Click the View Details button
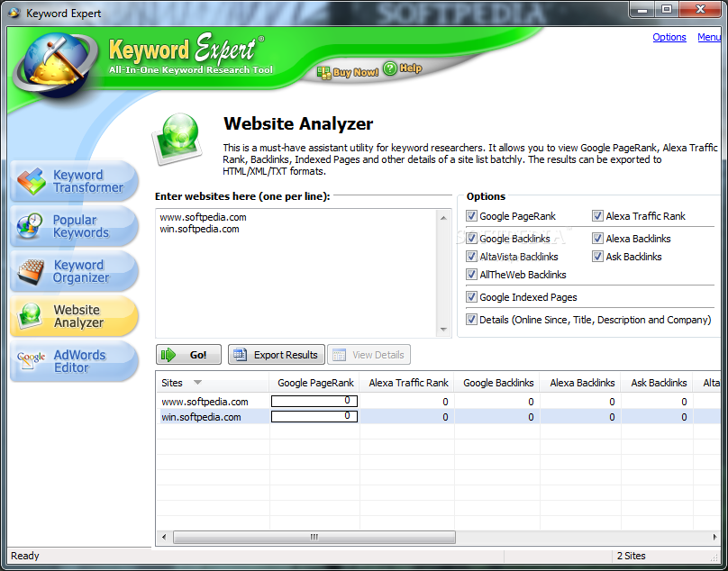The width and height of the screenshot is (728, 571). [x=369, y=355]
